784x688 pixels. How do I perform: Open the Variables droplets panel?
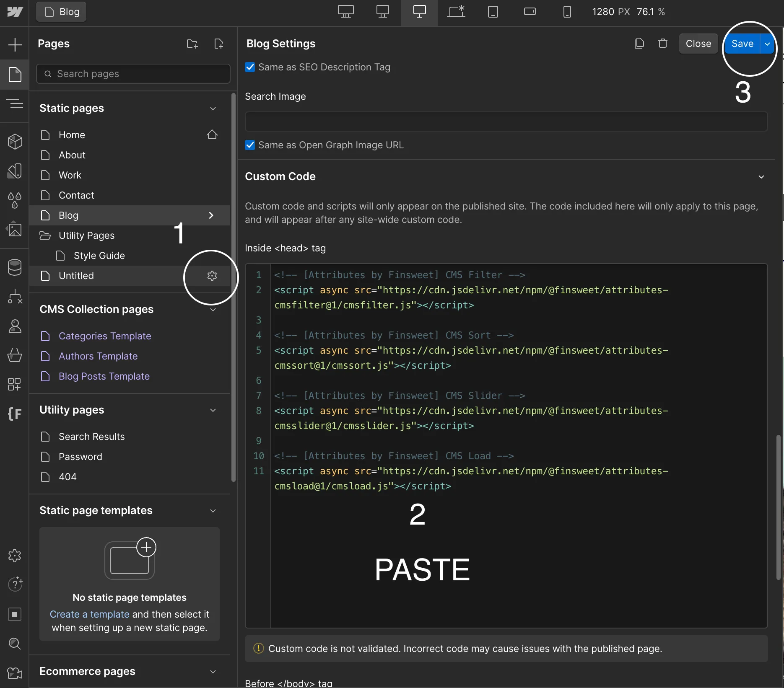[x=15, y=200]
